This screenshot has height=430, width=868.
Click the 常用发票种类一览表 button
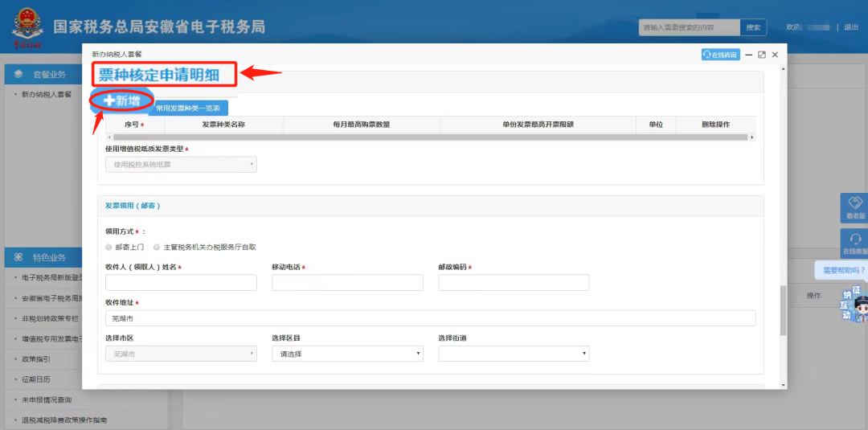(x=188, y=108)
